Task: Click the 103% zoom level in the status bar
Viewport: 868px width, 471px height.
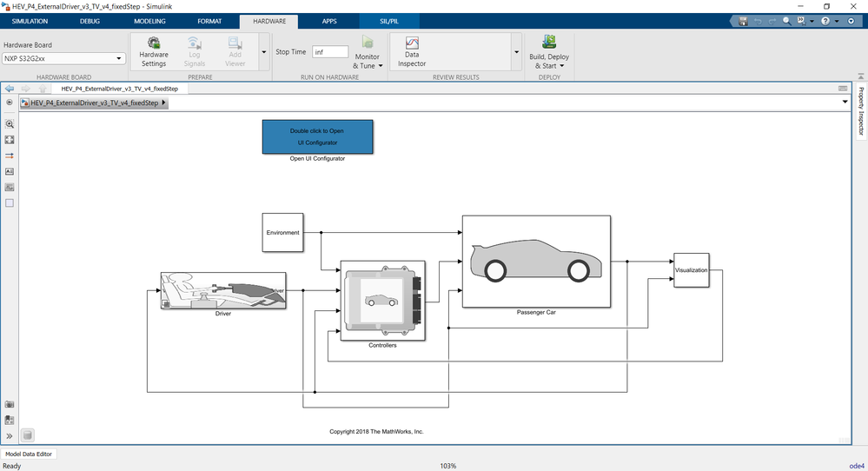Action: (447, 466)
